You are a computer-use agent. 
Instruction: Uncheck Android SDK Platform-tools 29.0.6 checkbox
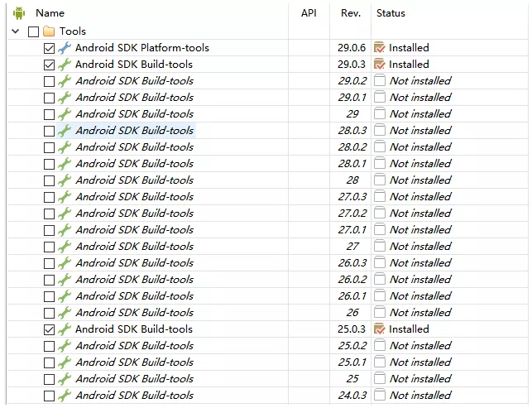(x=49, y=48)
